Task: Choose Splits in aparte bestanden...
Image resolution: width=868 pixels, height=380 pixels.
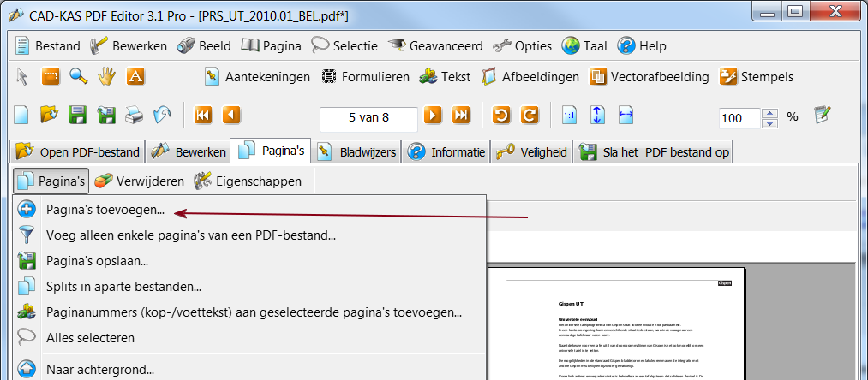Action: click(x=249, y=287)
